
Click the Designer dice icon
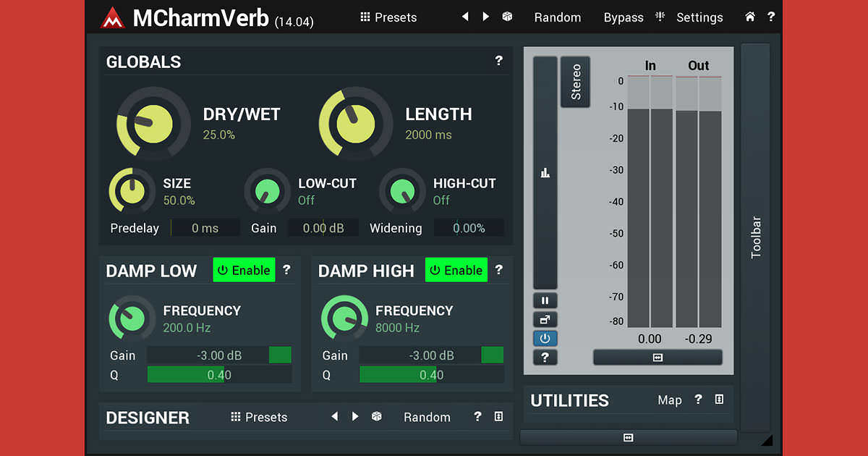(x=376, y=416)
